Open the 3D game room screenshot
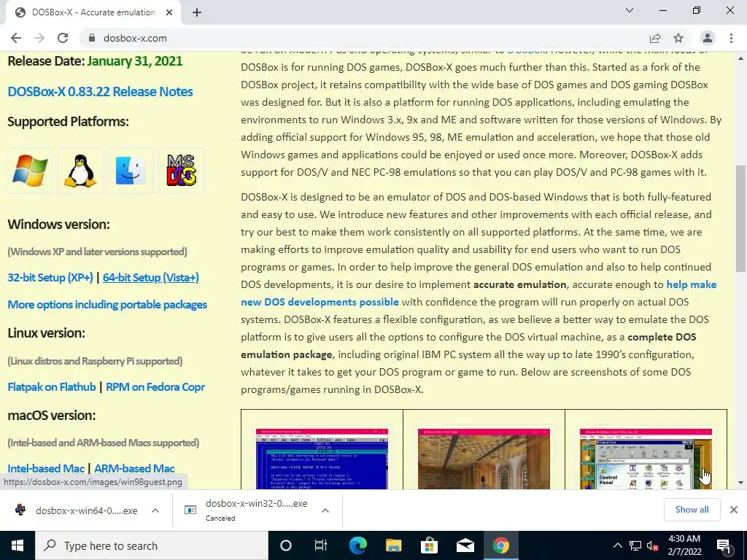This screenshot has height=560, width=747. [x=484, y=459]
